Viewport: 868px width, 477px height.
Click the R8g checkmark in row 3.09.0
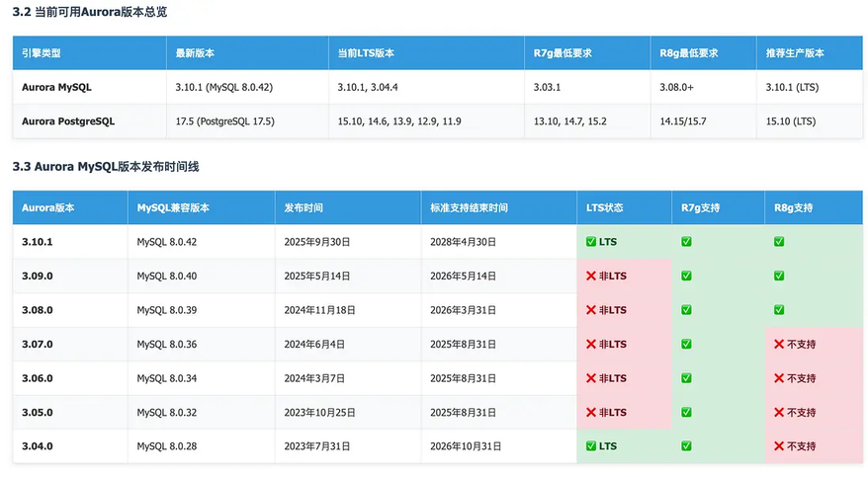click(779, 276)
